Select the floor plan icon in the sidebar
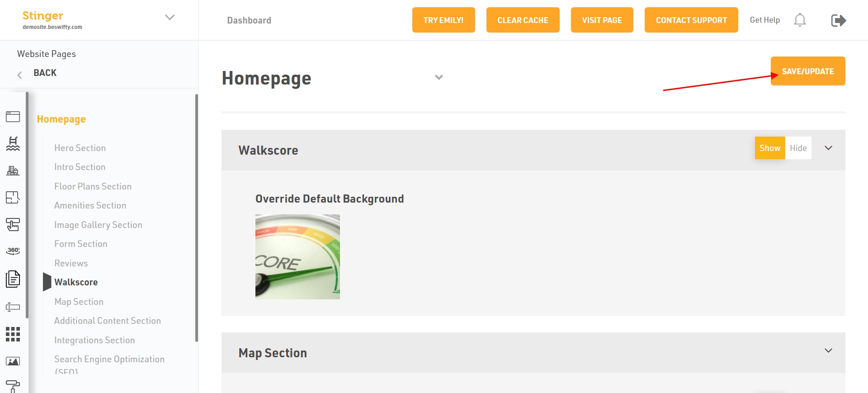 pos(13,197)
